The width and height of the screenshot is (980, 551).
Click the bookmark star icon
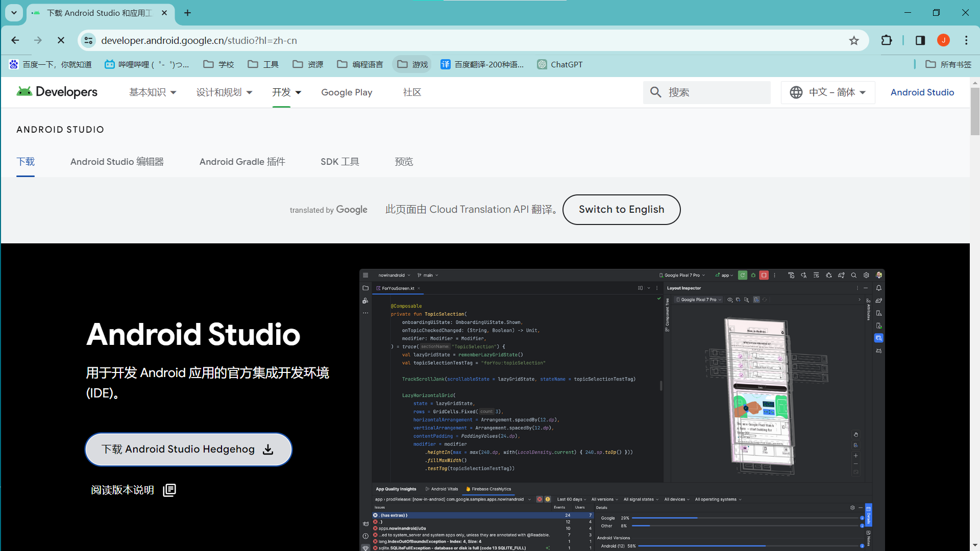(x=854, y=40)
